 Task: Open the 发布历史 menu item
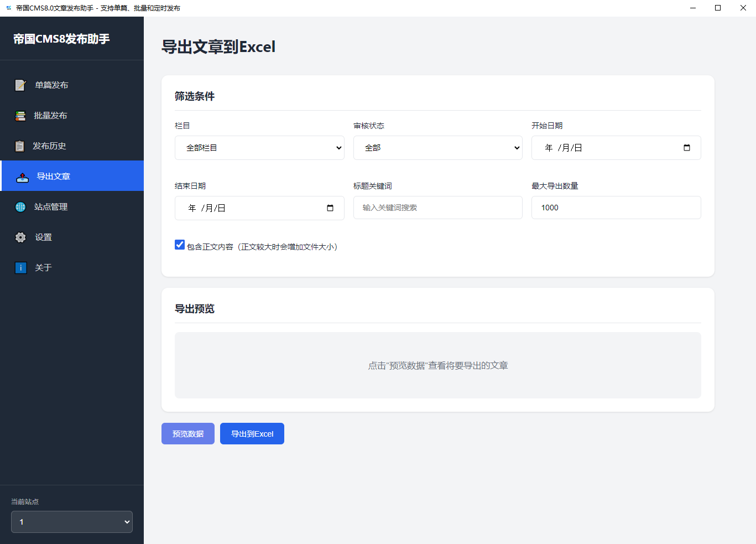49,146
